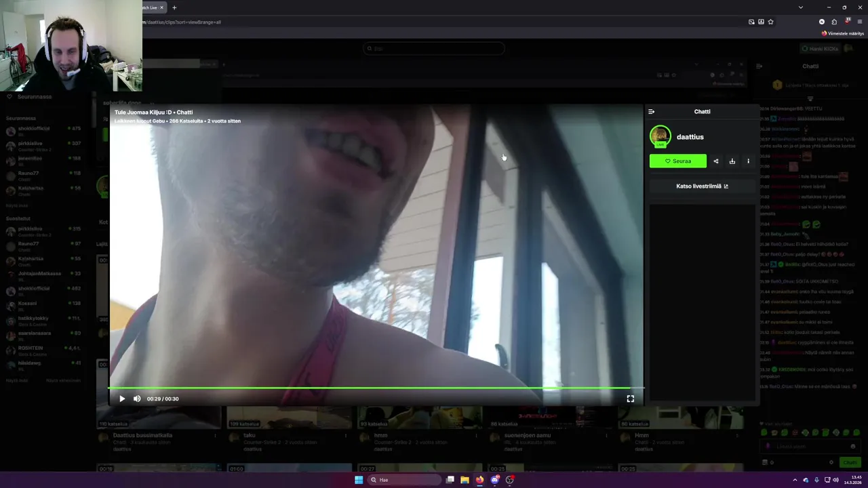Expand the browser tab list chevron
This screenshot has width=868, height=488.
click(801, 7)
